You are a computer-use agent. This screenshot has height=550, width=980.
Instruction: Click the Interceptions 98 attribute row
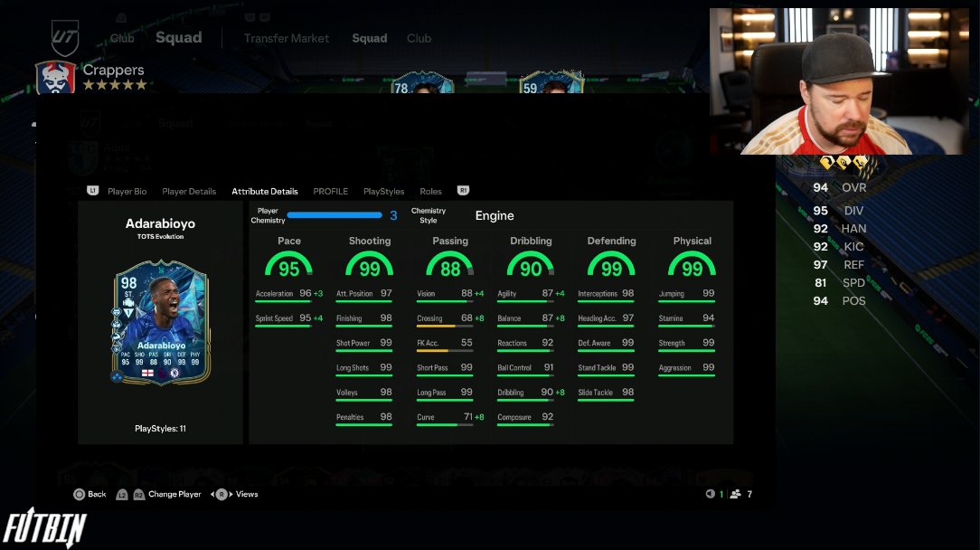(606, 295)
